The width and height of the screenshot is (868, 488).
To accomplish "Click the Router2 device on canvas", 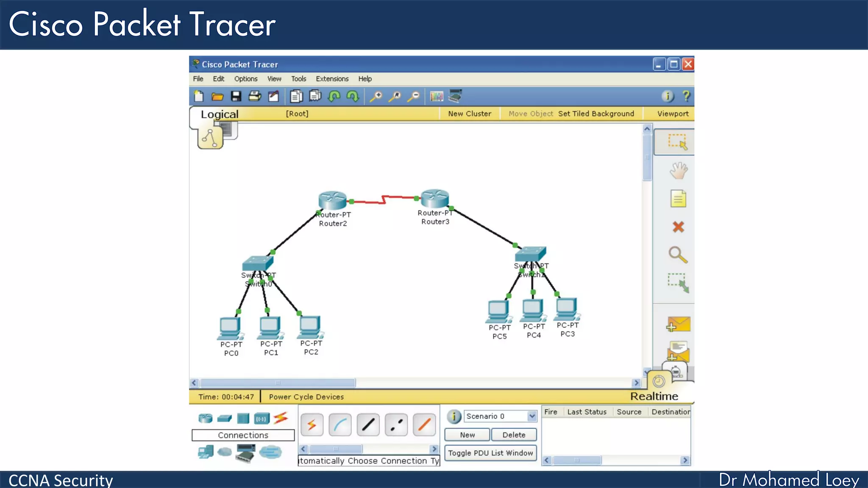I will click(333, 200).
